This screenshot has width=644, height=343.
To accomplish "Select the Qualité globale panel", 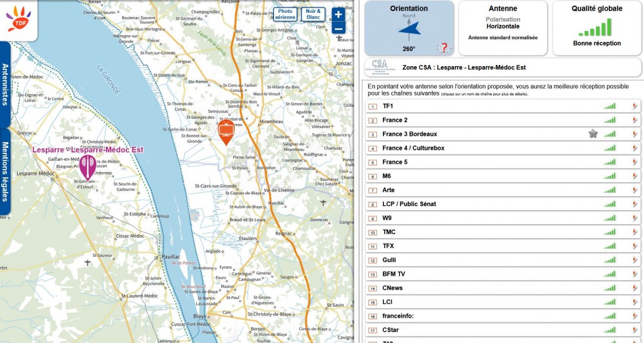I will [597, 28].
